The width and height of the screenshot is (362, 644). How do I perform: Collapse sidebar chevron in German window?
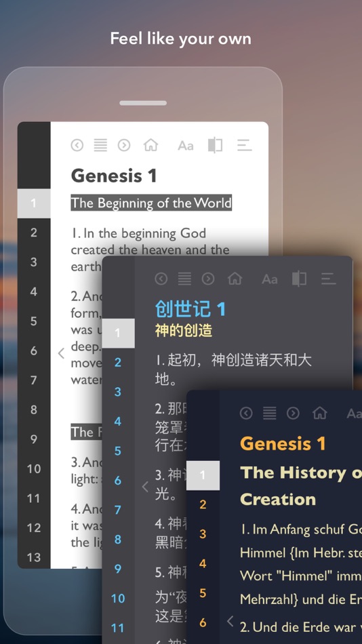[230, 621]
